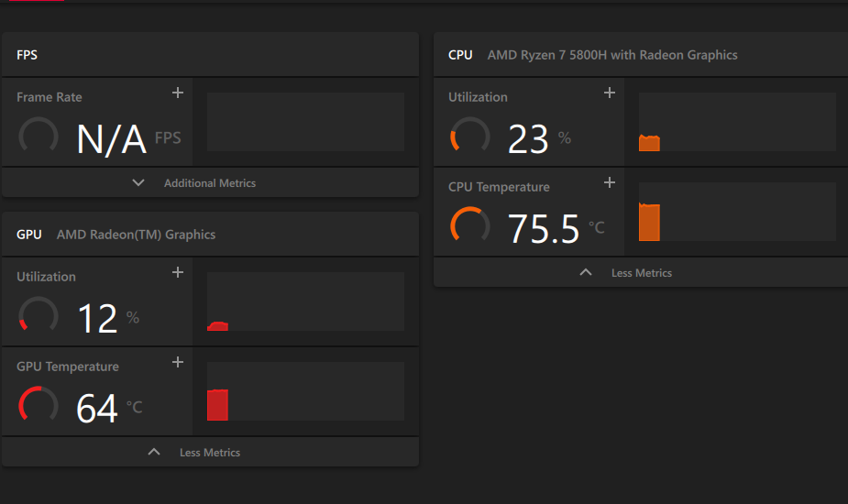The width and height of the screenshot is (848, 504).
Task: Click the plus icon beside CPU Temperature
Action: pyautogui.click(x=610, y=182)
